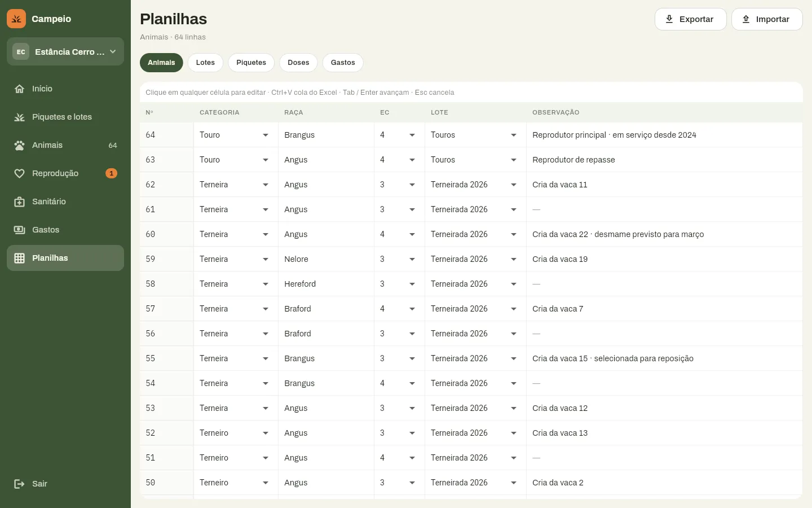812x508 pixels.
Task: Switch to the Doses tab
Action: (298, 63)
